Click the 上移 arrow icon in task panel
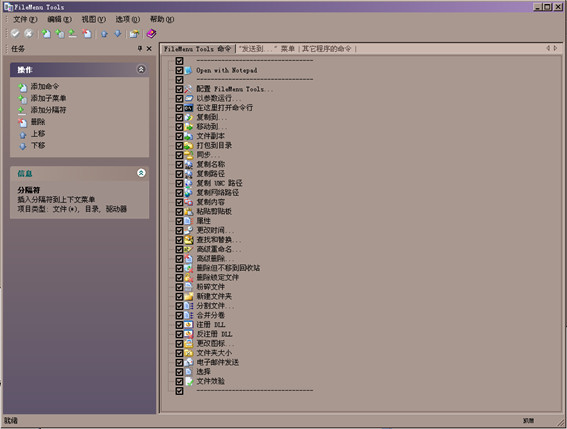 [x=22, y=135]
